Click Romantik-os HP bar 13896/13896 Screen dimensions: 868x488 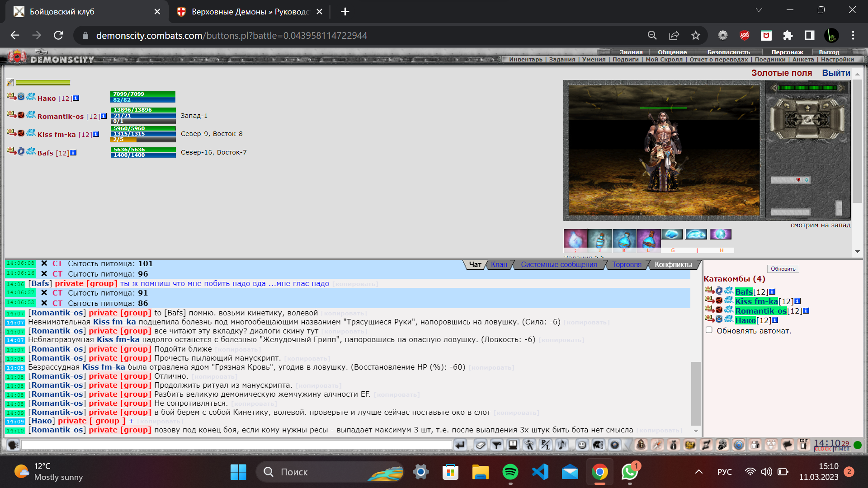coord(143,110)
